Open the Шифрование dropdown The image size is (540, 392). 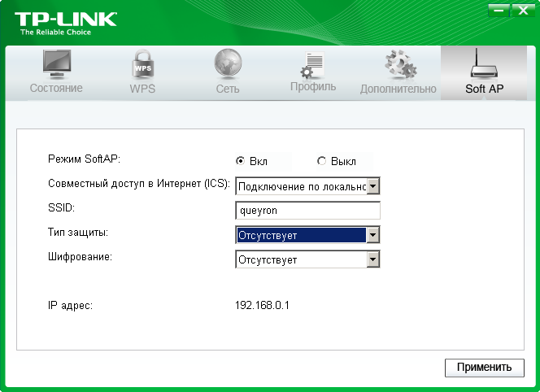coord(307,259)
